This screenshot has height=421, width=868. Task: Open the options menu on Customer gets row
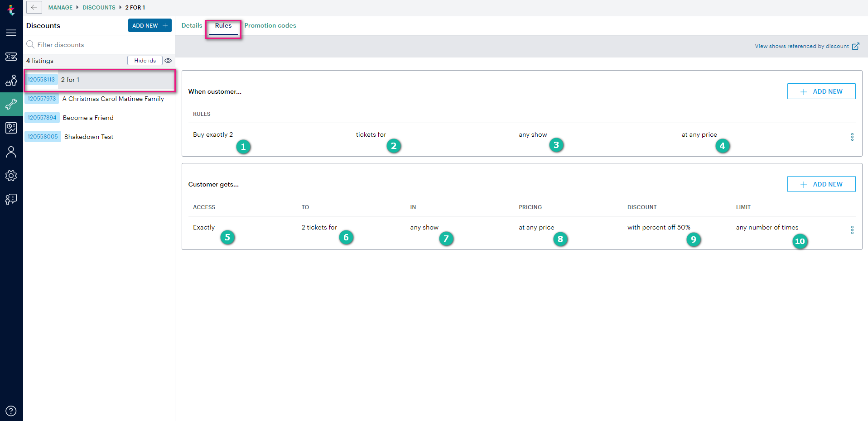[x=852, y=230]
